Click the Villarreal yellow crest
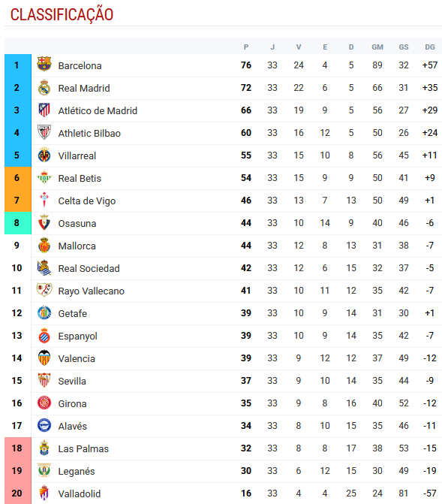Image resolution: width=442 pixels, height=504 pixels. coord(44,155)
